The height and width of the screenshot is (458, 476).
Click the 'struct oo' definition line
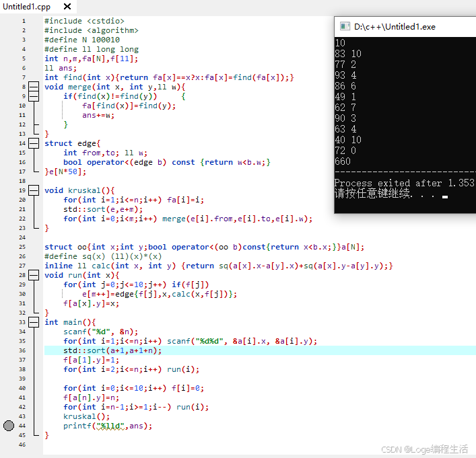coord(204,247)
